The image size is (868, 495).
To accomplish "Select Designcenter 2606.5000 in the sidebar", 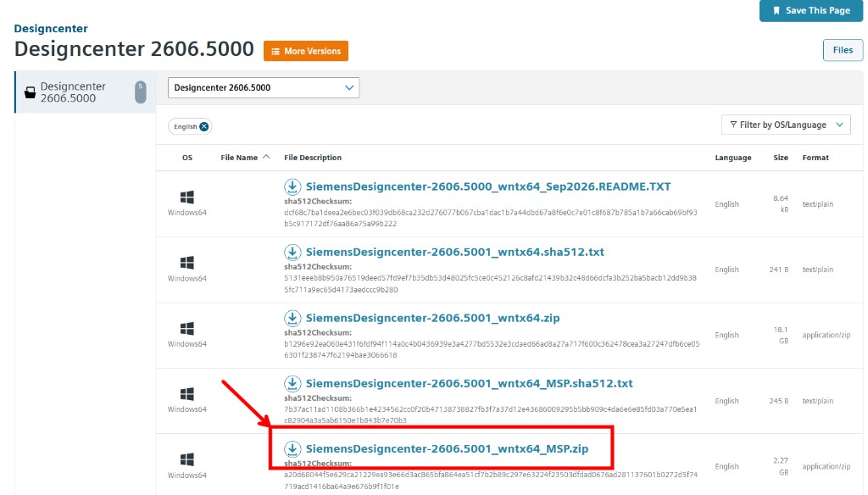I will pos(86,92).
